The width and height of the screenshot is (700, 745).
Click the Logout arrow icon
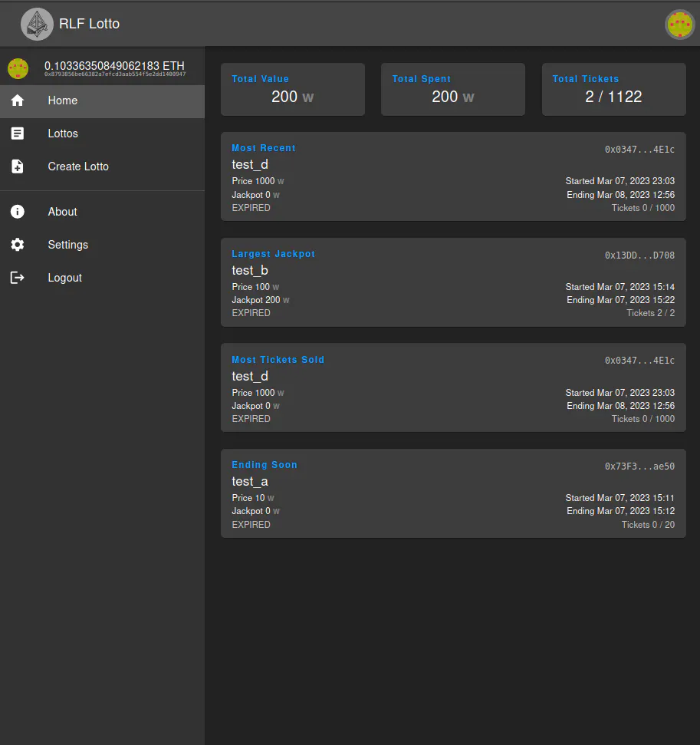[17, 278]
